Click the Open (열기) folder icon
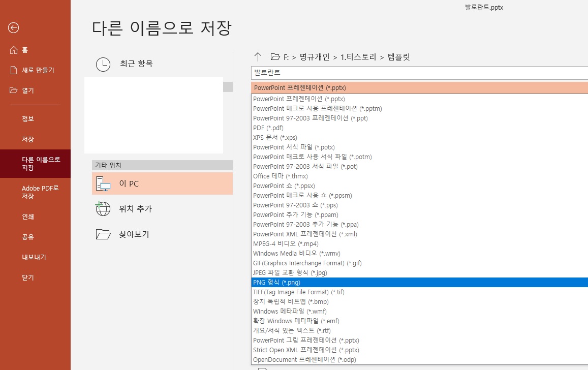Viewport: 588px width, 370px height. point(14,90)
